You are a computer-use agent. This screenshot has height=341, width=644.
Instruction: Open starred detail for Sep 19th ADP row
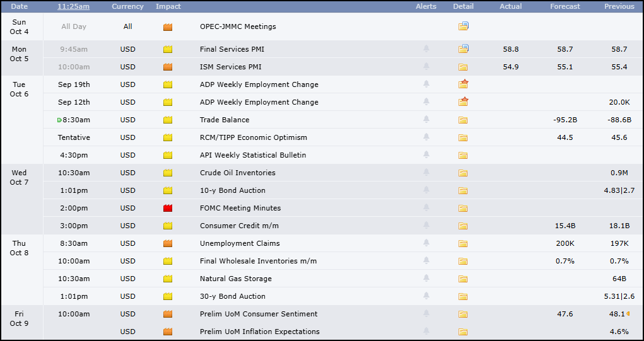pos(463,84)
